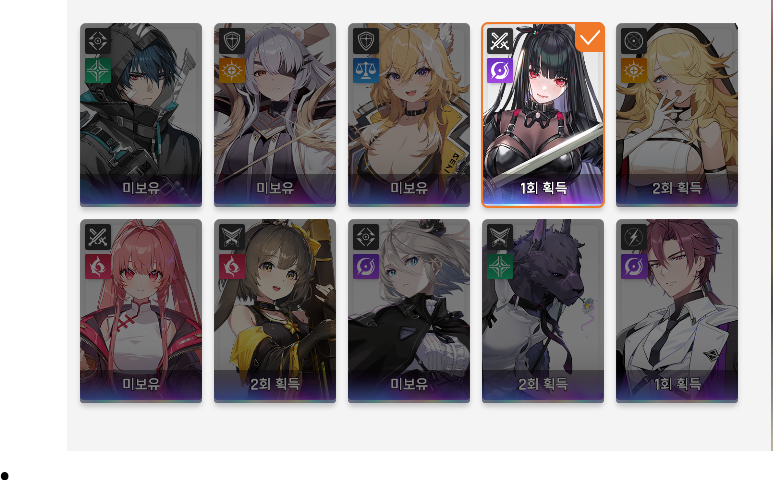Select the blonde nun character card
Screen dimensions: 773x480
click(677, 114)
